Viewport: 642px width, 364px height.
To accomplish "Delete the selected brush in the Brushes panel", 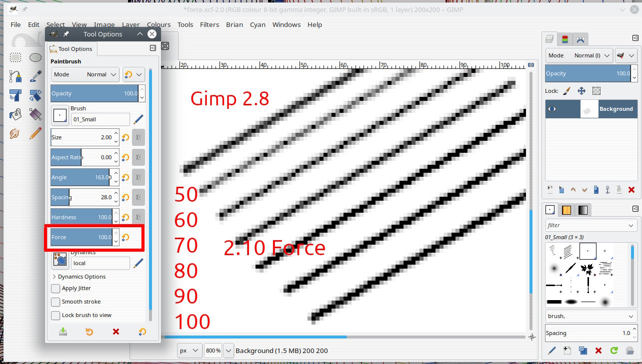I will [x=598, y=351].
